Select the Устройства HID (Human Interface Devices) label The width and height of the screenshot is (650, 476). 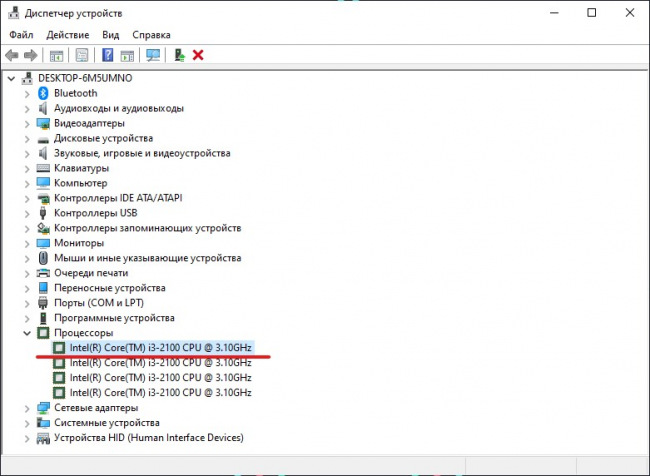[x=149, y=437]
